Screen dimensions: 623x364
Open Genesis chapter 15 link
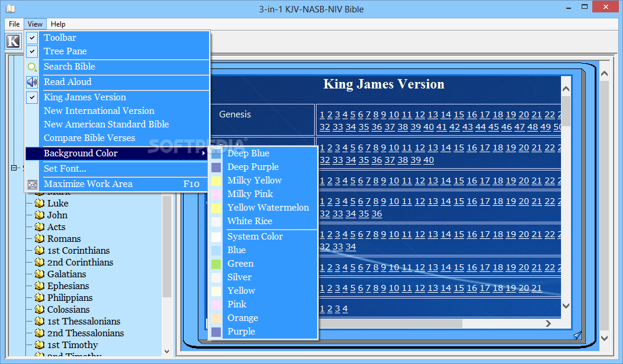tap(459, 114)
